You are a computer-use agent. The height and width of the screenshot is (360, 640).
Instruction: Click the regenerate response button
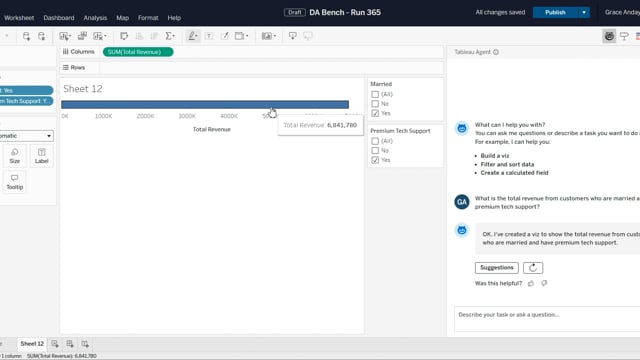click(x=533, y=268)
